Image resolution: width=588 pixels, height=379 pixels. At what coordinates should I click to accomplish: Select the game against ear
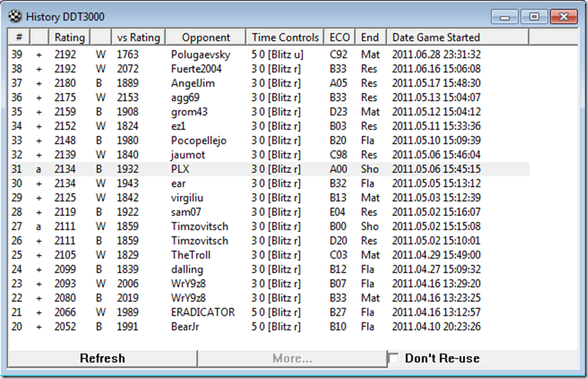click(x=269, y=183)
